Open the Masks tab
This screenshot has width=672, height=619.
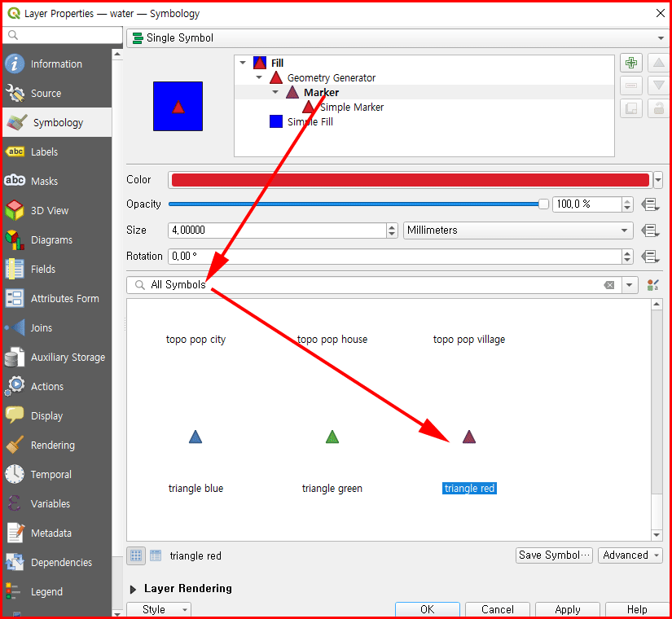pyautogui.click(x=56, y=181)
